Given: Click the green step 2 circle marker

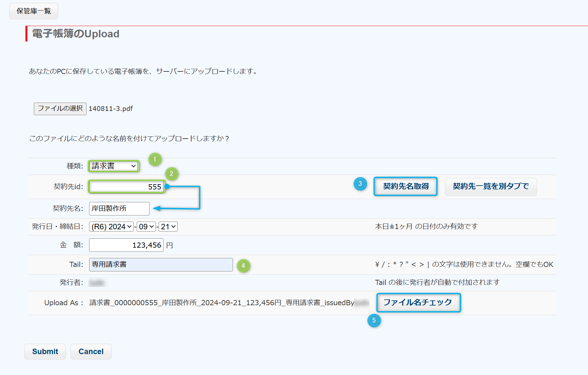Looking at the screenshot, I should tap(172, 174).
